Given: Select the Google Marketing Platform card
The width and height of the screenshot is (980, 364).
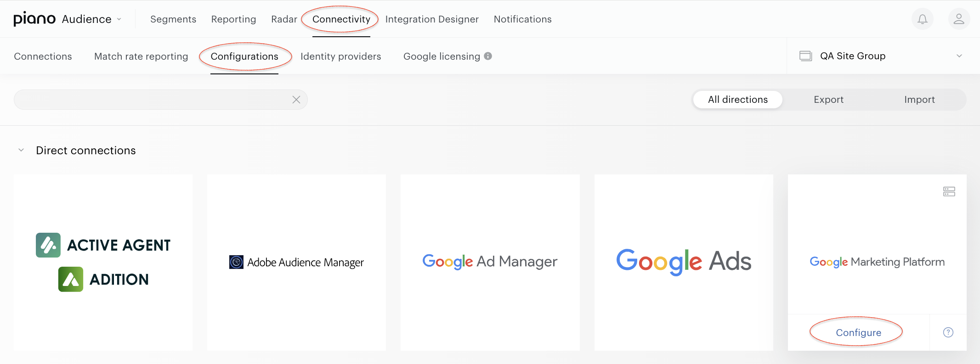Looking at the screenshot, I should [x=877, y=262].
